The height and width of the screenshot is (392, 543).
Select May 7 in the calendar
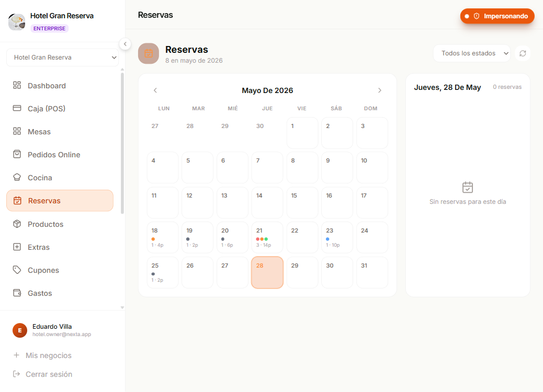[267, 167]
